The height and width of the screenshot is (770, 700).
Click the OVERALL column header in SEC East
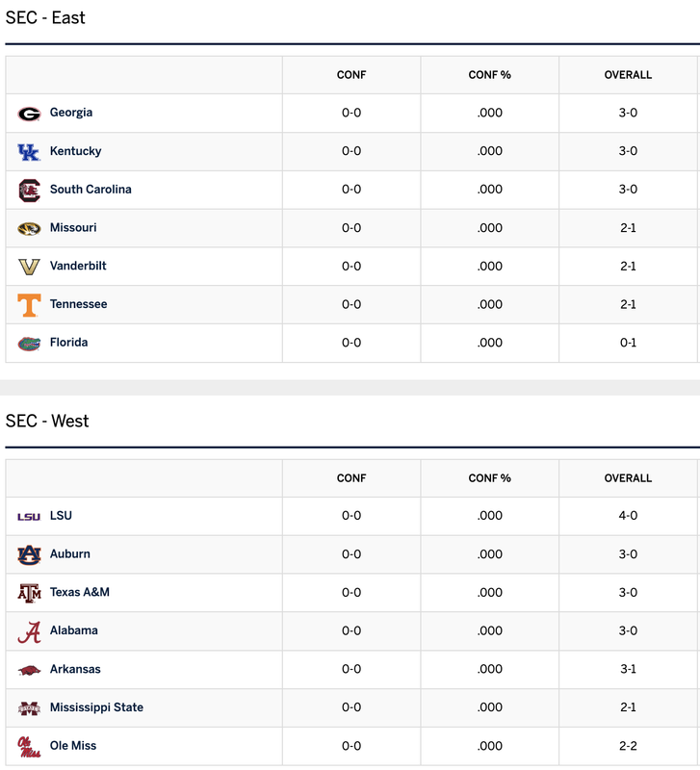(628, 75)
